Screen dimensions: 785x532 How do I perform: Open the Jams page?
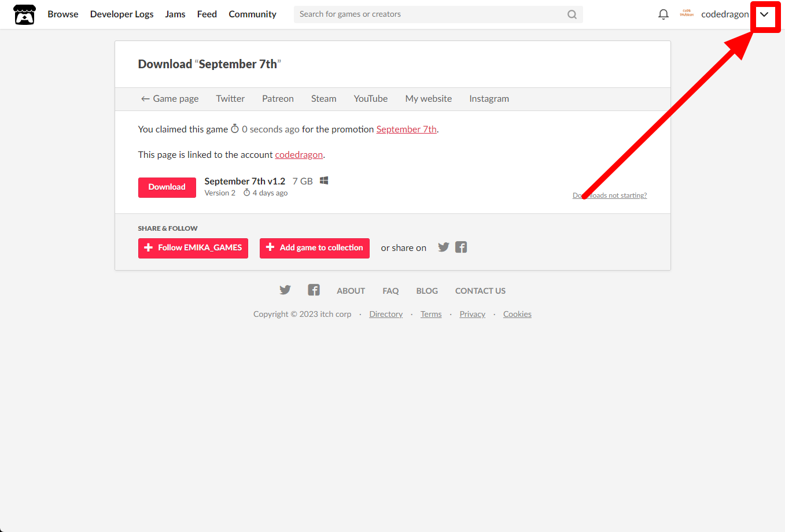pyautogui.click(x=175, y=14)
